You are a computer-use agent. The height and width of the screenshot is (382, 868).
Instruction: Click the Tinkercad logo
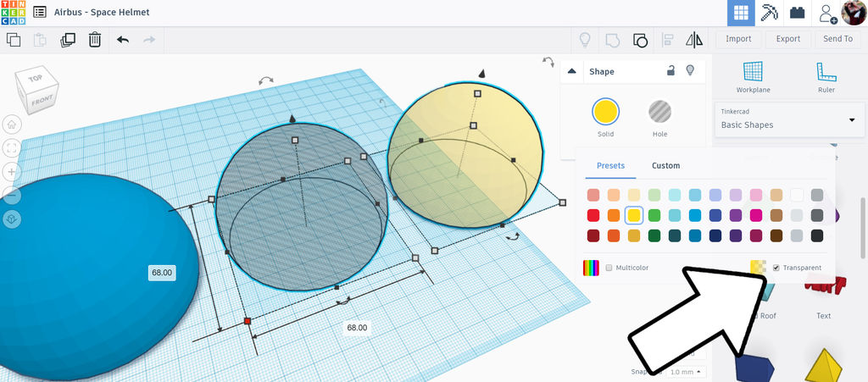[13, 12]
